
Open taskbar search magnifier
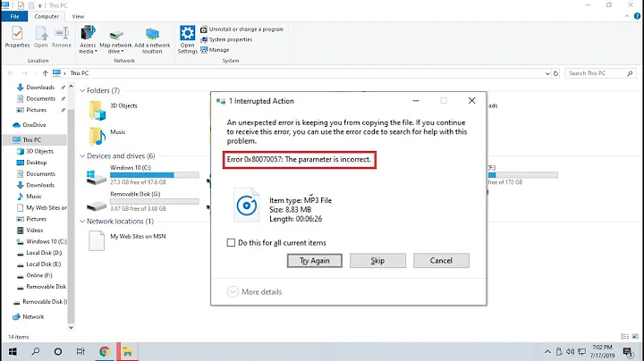point(36,351)
